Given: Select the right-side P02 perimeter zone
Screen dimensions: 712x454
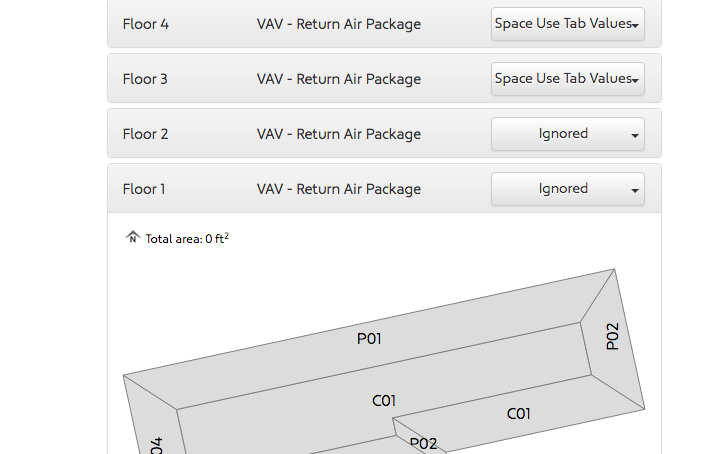Looking at the screenshot, I should coord(613,336).
